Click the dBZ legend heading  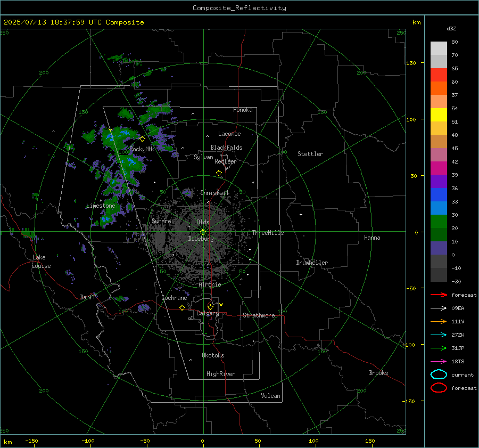451,28
